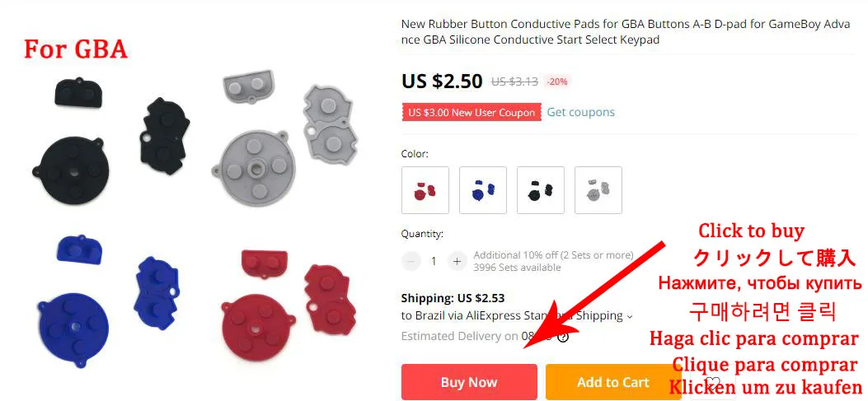
Task: Click the US $3.00 New User Coupon tag
Action: [x=472, y=113]
